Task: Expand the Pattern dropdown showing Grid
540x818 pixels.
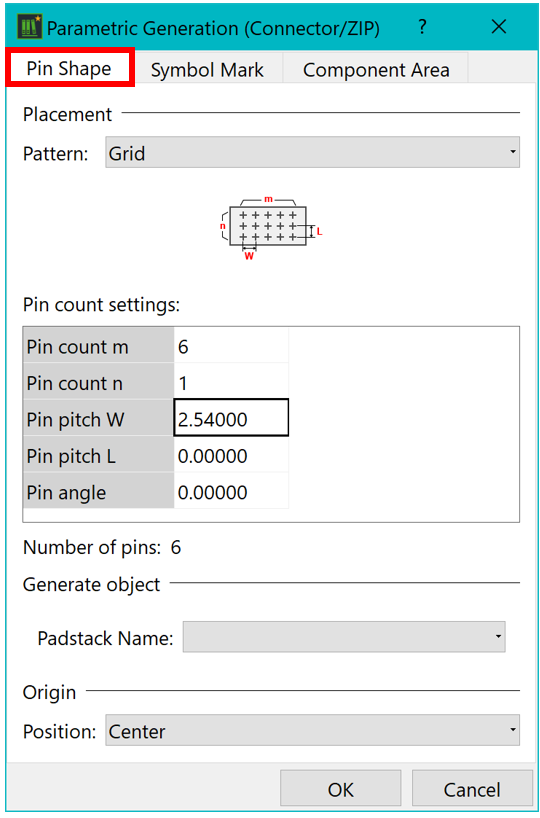Action: click(x=313, y=152)
